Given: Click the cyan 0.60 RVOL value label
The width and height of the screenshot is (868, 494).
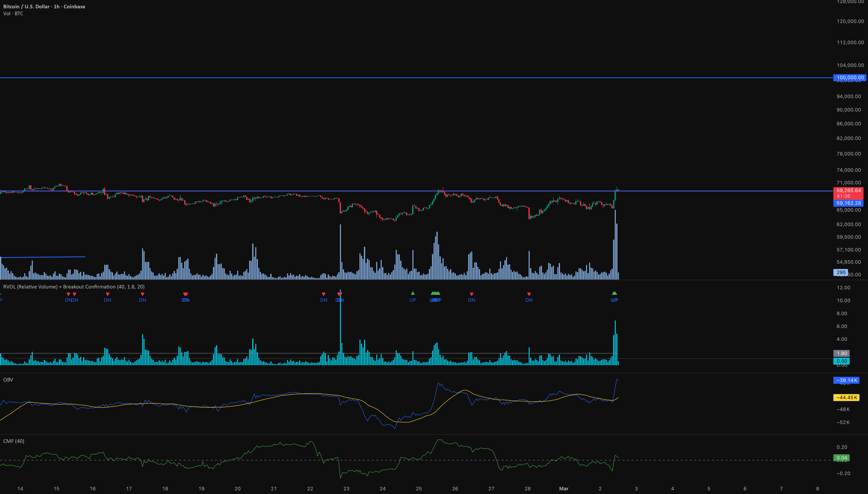Looking at the screenshot, I should pyautogui.click(x=842, y=361).
